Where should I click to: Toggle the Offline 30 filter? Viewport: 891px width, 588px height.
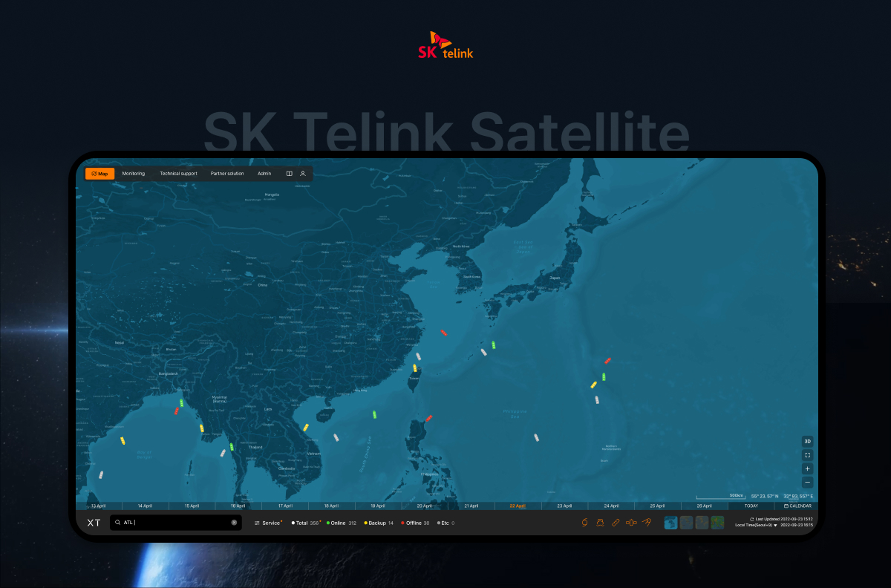tap(415, 523)
